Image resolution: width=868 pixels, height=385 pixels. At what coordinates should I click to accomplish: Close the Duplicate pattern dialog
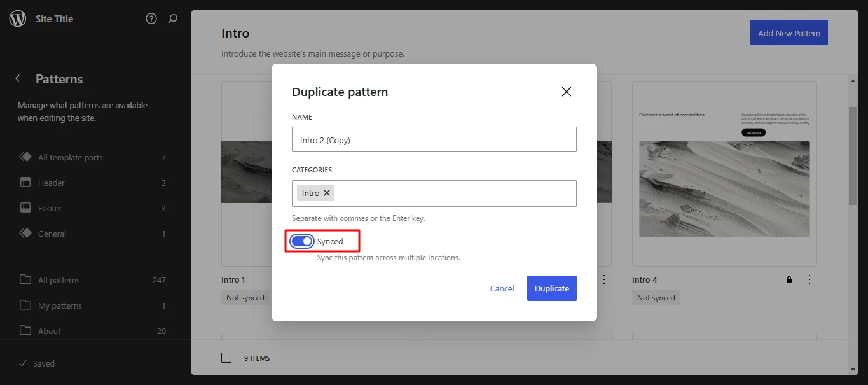[x=567, y=92]
